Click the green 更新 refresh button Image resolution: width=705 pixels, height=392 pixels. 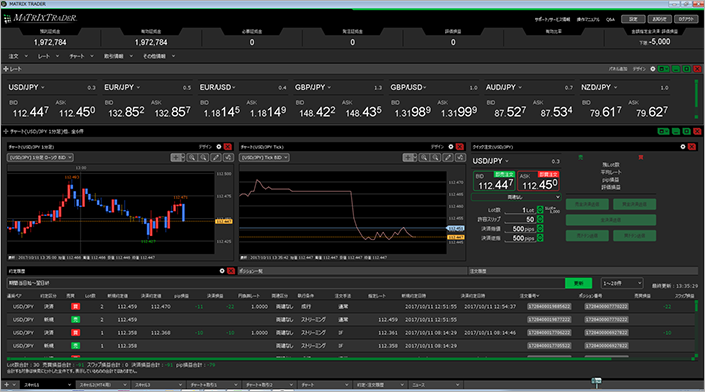point(578,283)
